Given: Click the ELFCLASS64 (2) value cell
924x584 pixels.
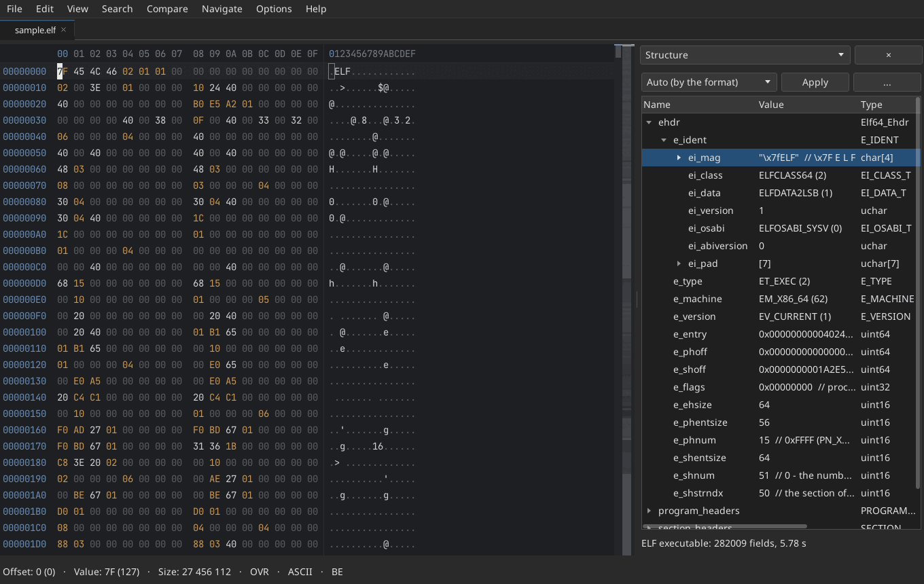Looking at the screenshot, I should [792, 175].
